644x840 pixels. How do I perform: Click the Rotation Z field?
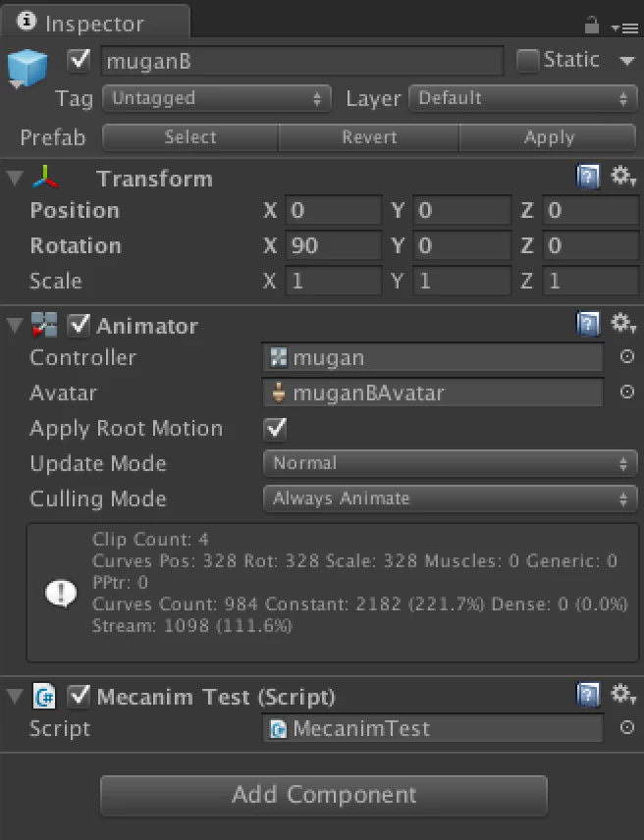coord(590,245)
